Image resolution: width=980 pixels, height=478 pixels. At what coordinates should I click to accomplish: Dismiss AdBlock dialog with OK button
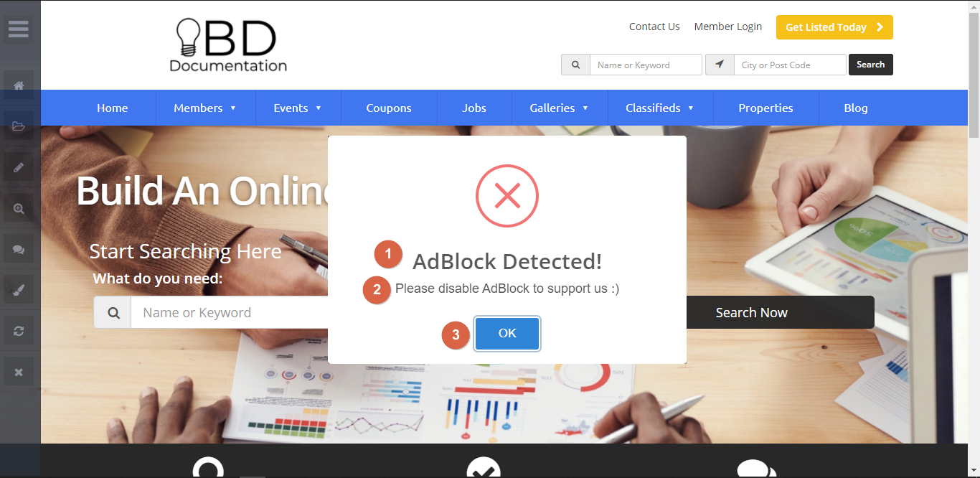point(507,333)
